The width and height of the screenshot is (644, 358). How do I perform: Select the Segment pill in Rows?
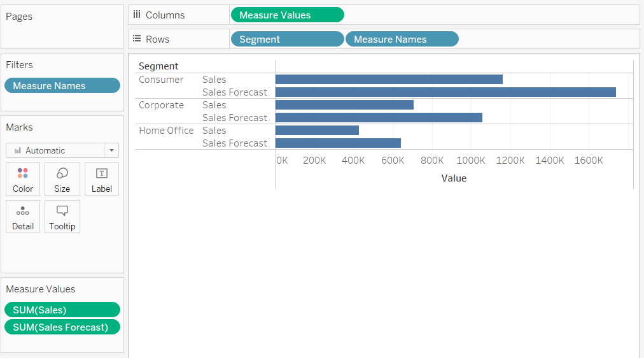(x=287, y=39)
